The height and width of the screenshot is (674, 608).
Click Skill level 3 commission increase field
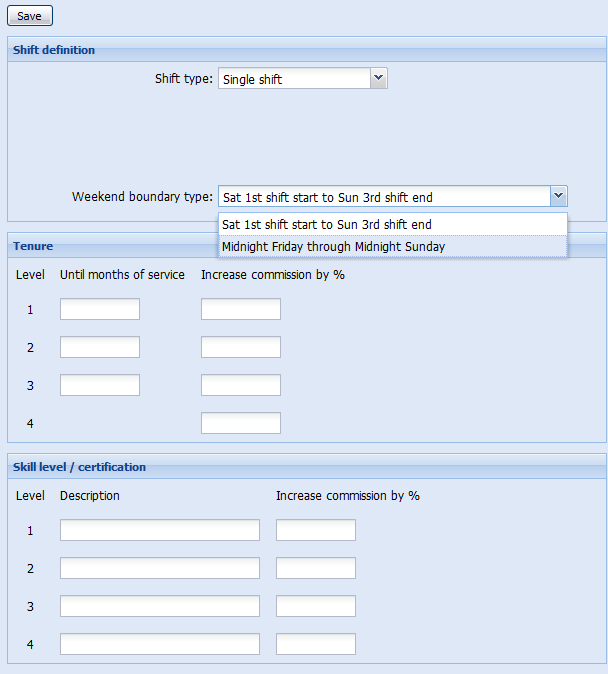coord(316,606)
